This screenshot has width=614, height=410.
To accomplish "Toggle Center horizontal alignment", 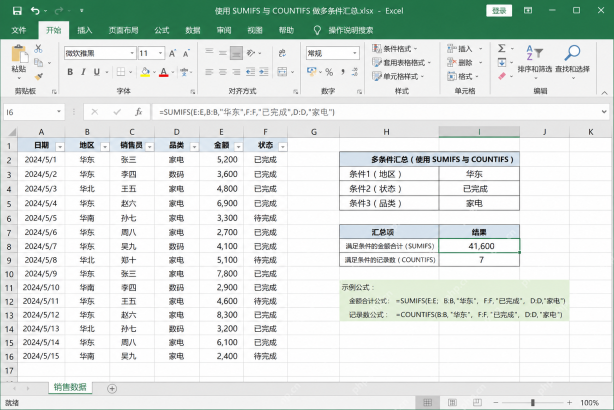I will (x=223, y=72).
